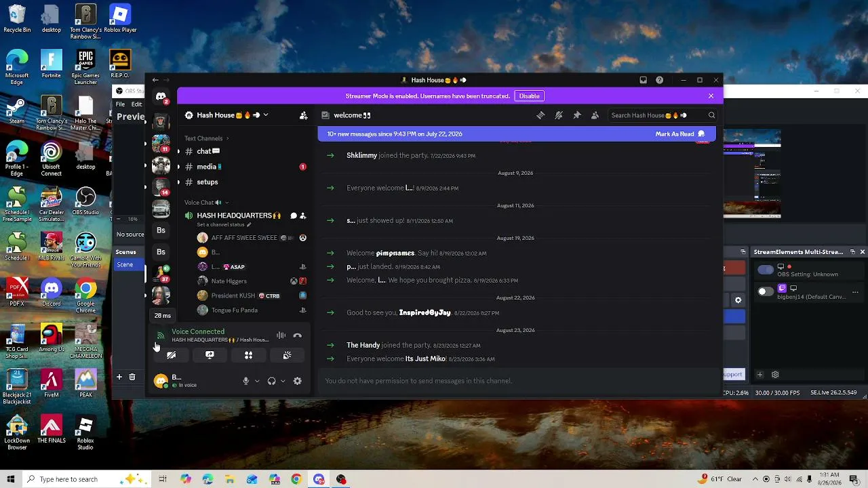868x488 pixels.
Task: Disconnect from voice with hang-up icon
Action: point(297,335)
